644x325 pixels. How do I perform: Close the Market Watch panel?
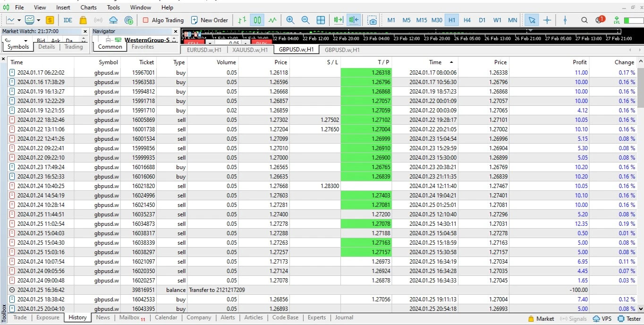click(x=85, y=31)
